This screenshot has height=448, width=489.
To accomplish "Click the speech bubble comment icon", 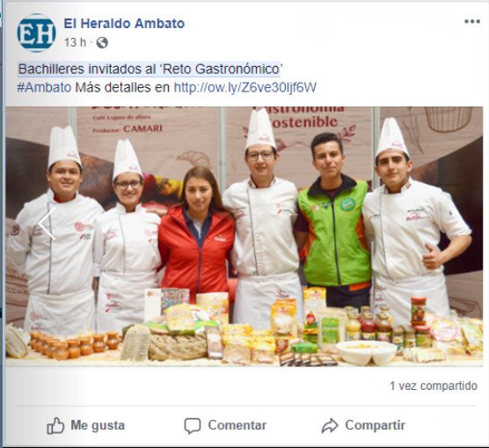I will click(193, 426).
